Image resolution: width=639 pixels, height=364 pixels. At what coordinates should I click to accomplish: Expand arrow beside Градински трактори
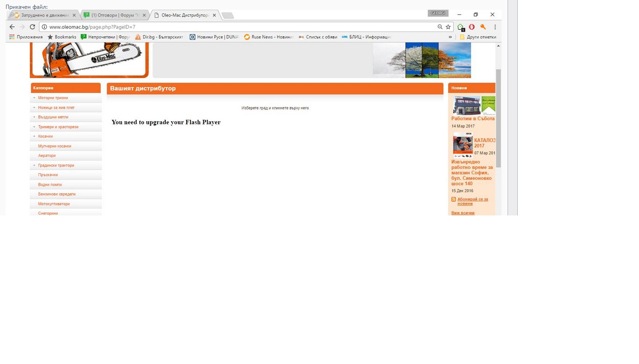tap(34, 165)
